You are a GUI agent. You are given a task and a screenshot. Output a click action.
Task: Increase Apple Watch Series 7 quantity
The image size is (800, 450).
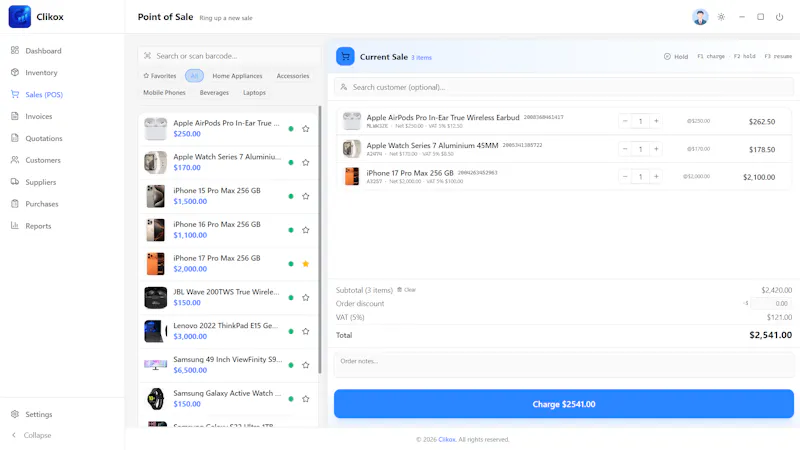click(x=656, y=149)
